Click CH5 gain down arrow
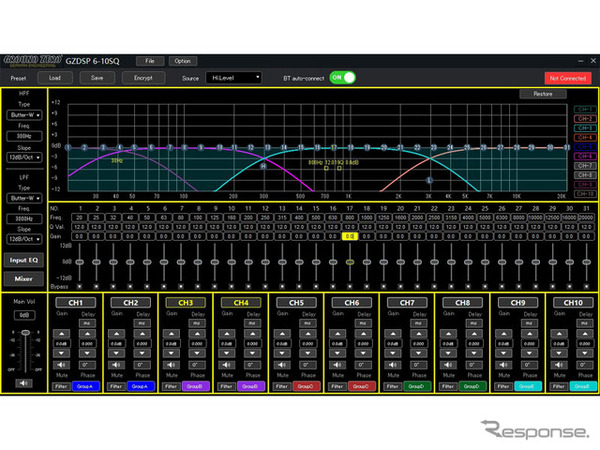Image resolution: width=600 pixels, height=450 pixels. pos(282,353)
